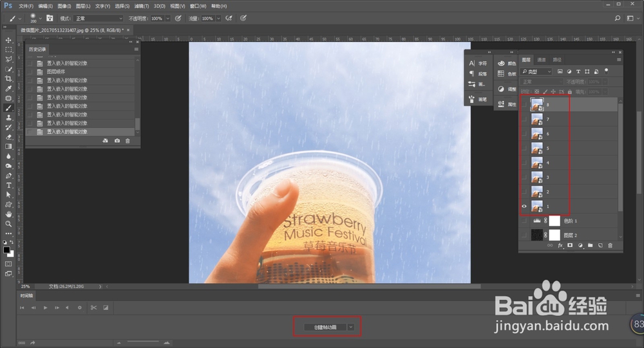Open the tool preset picker arrow
Image resolution: width=644 pixels, height=348 pixels.
(x=21, y=19)
